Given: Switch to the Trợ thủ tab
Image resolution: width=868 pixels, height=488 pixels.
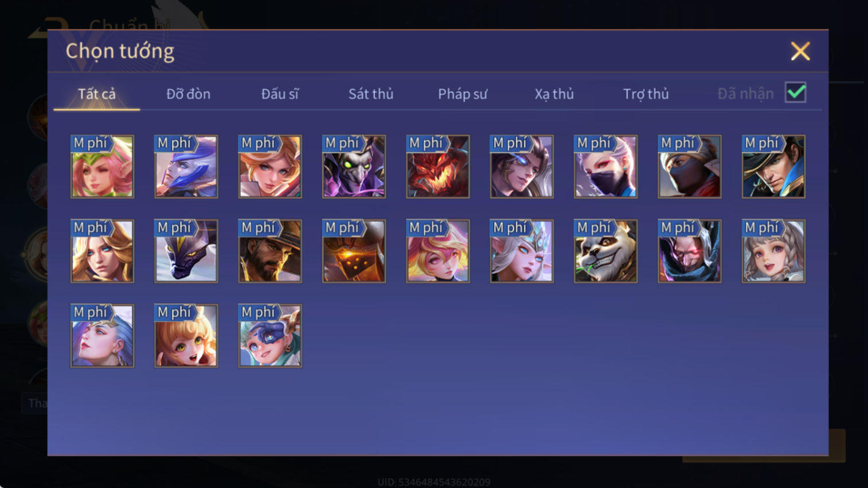Looking at the screenshot, I should click(646, 94).
